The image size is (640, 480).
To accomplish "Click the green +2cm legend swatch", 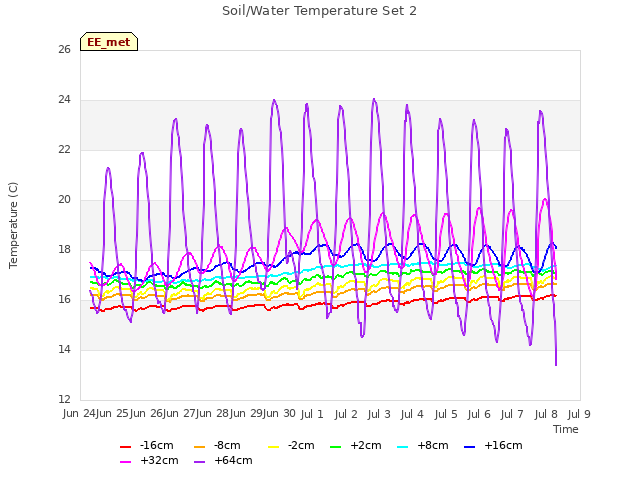I will coord(336,447).
